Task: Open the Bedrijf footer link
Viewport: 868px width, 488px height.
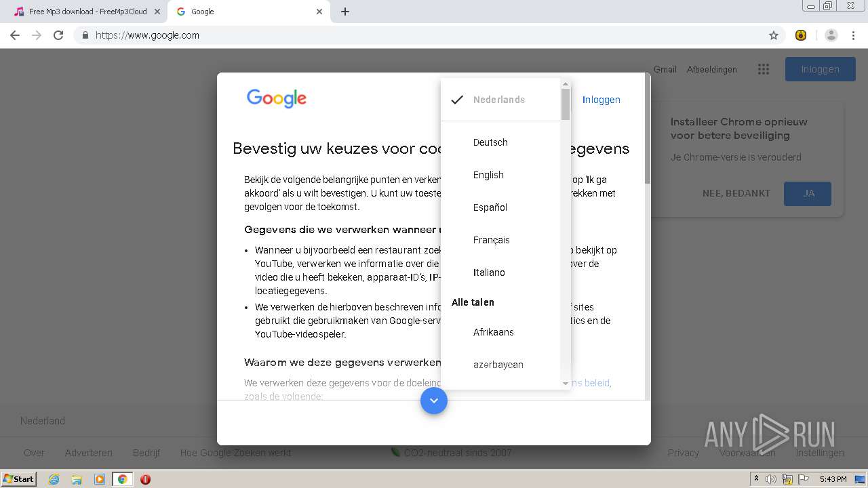Action: point(146,453)
